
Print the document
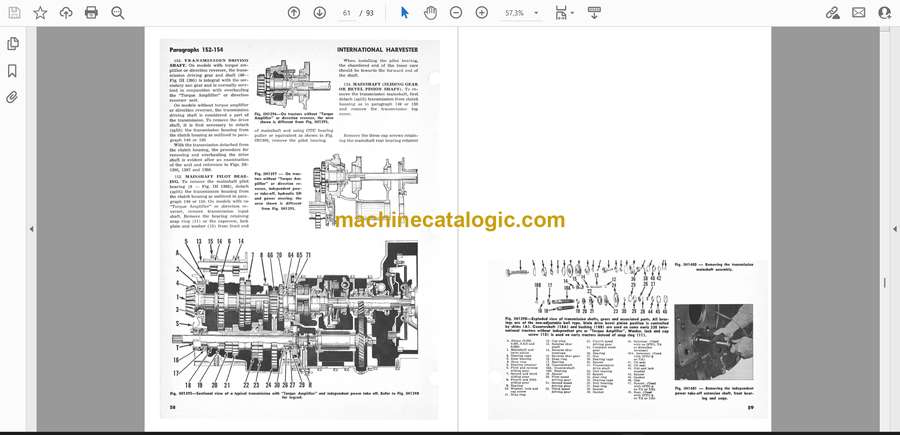(91, 13)
